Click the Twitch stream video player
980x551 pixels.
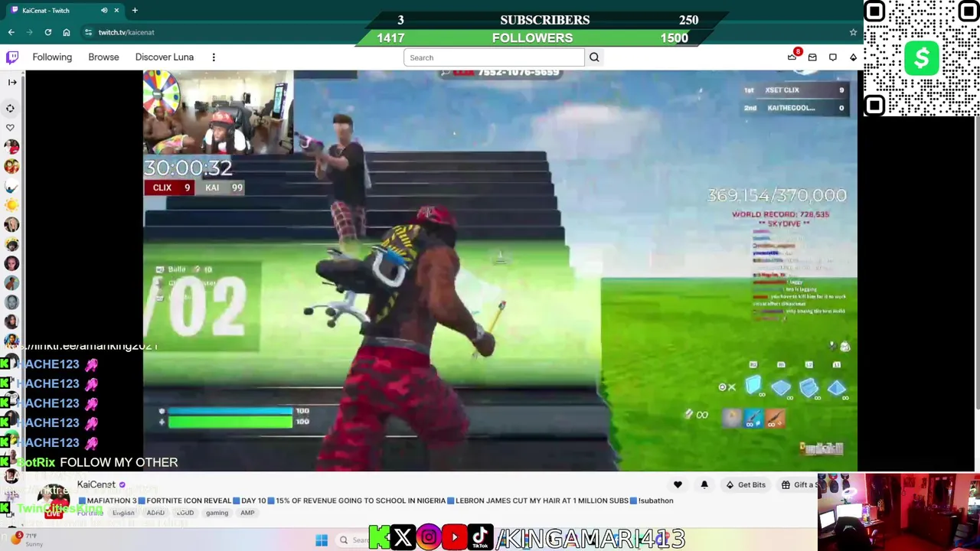pos(500,270)
